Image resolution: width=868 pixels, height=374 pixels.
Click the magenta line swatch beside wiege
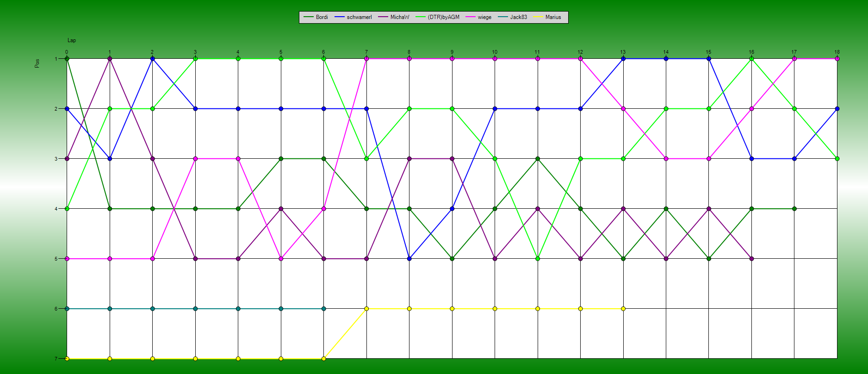pyautogui.click(x=471, y=17)
